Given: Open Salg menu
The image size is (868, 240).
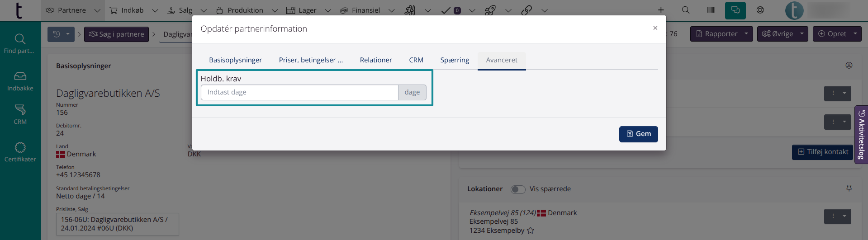Looking at the screenshot, I should (x=180, y=10).
